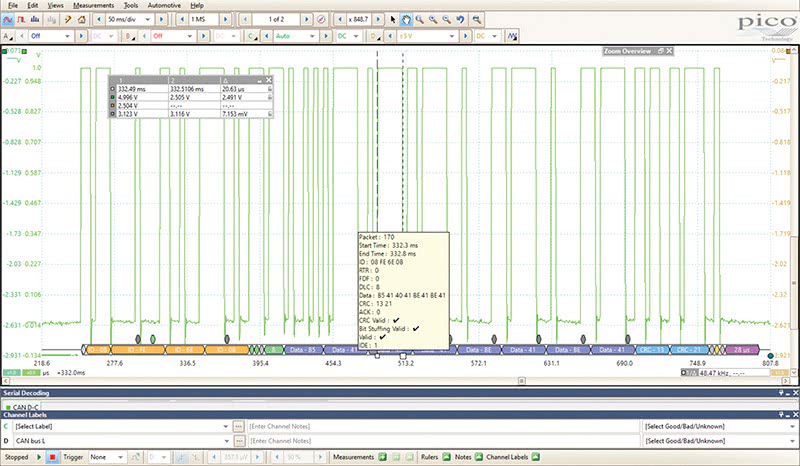Open Channel D coupling DC dropdown
This screenshot has height=466, width=800.
486,36
